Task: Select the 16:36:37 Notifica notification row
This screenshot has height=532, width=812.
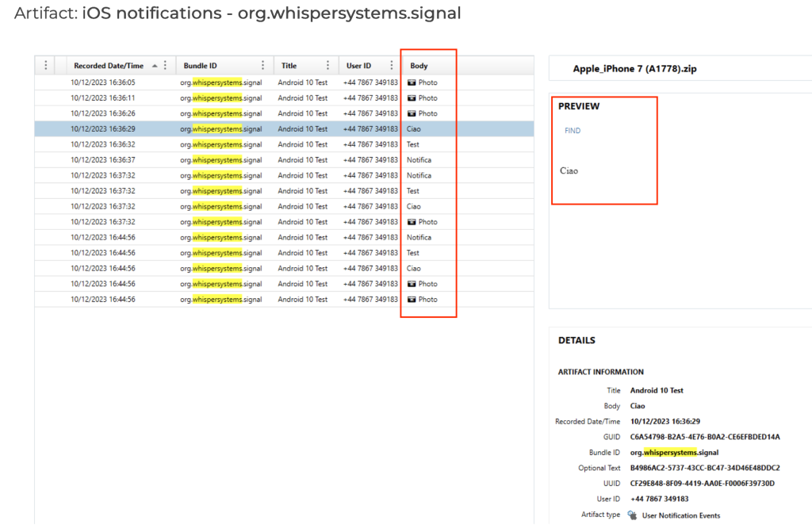Action: [x=238, y=160]
